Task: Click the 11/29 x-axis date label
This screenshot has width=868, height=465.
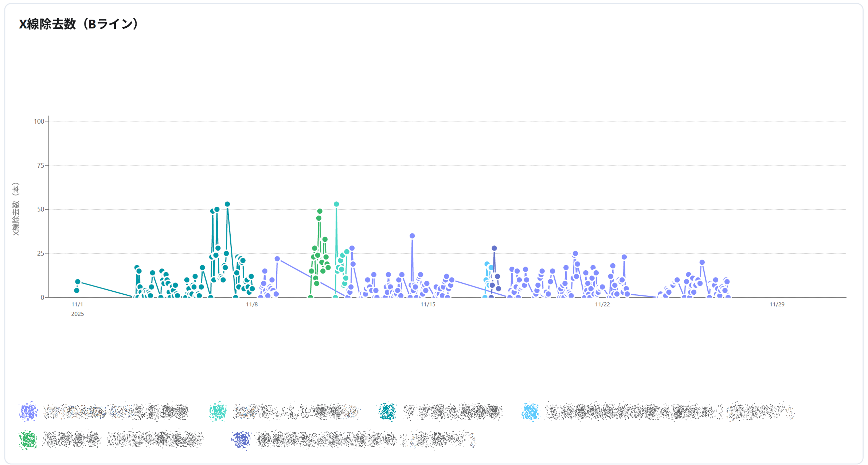Action: pyautogui.click(x=777, y=304)
